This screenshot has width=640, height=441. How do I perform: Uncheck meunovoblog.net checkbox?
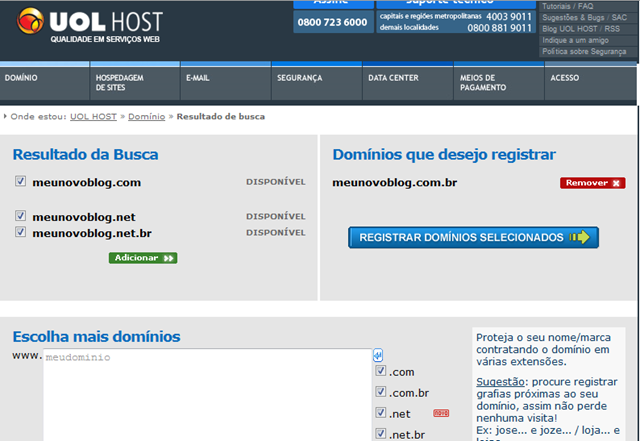coord(20,216)
